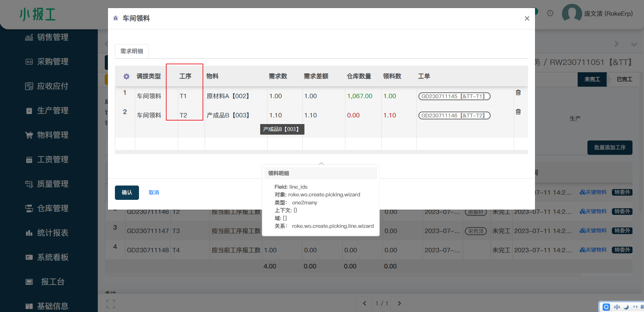Image resolution: width=644 pixels, height=312 pixels.
Task: Open the column settings gear icon
Action: tap(126, 77)
